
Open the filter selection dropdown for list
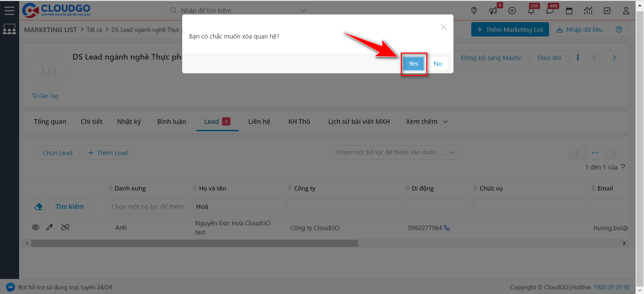[x=395, y=152]
